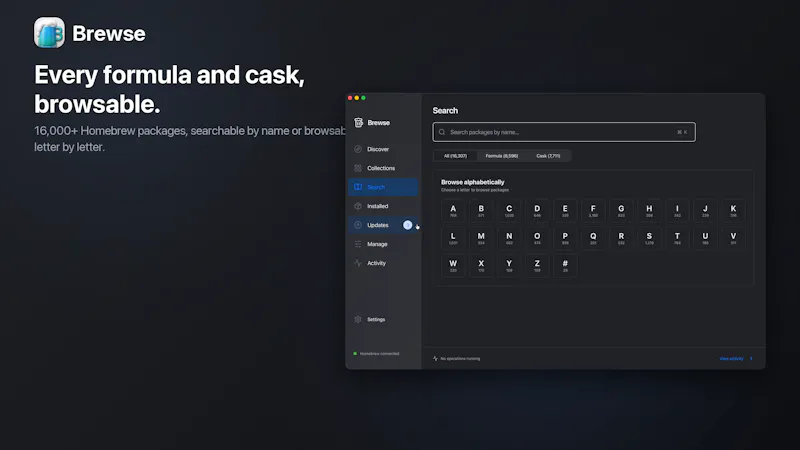
Task: Close the Brewse window with red button
Action: click(x=350, y=98)
